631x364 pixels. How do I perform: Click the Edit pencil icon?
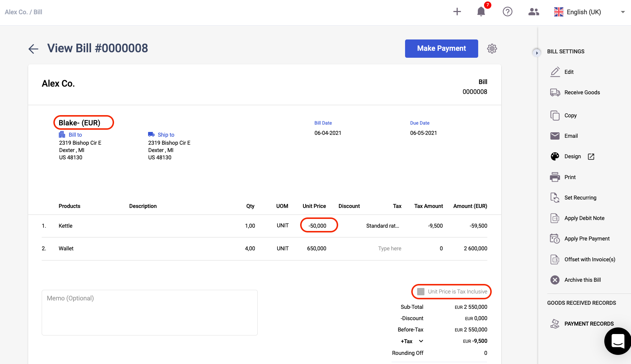click(555, 72)
